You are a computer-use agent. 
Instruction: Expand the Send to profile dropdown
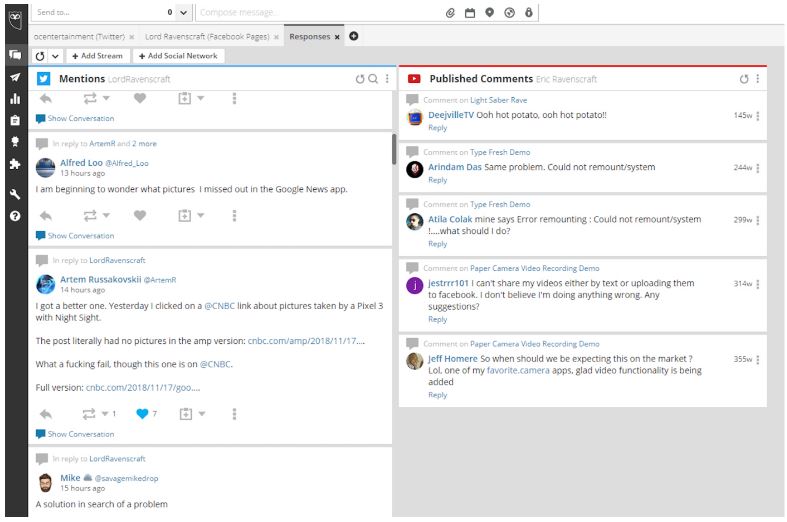[x=184, y=13]
